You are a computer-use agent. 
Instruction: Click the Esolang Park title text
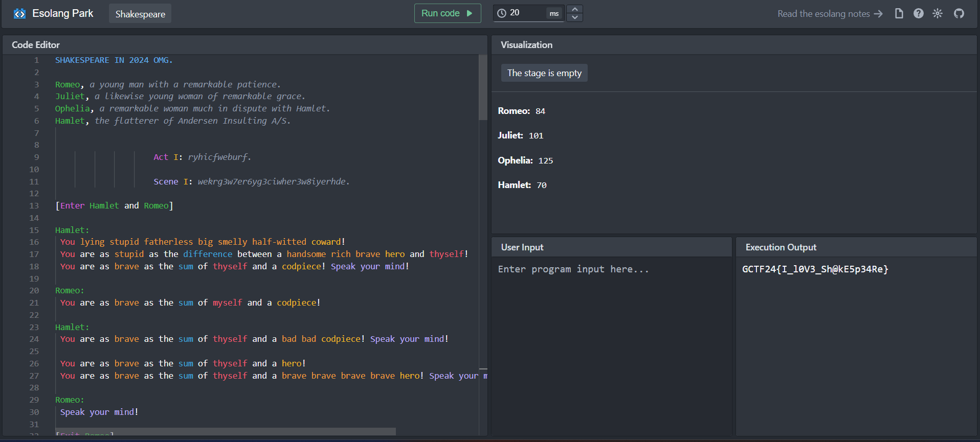pos(63,14)
